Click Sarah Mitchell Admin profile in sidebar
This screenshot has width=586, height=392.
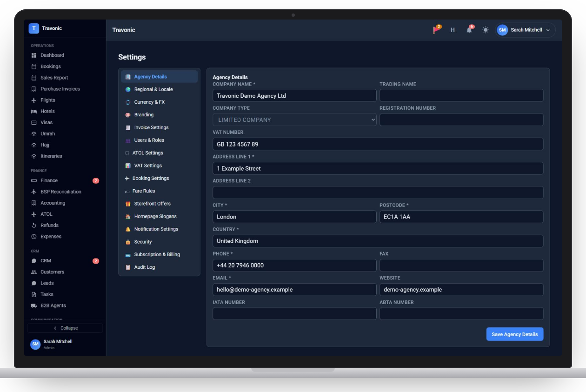pos(65,344)
